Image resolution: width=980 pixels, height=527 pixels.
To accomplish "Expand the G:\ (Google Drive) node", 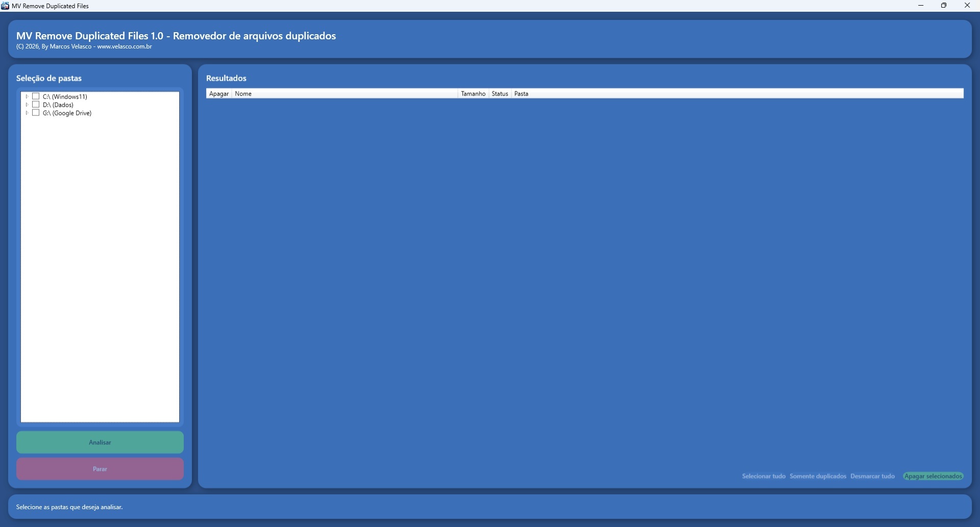I will coord(27,113).
